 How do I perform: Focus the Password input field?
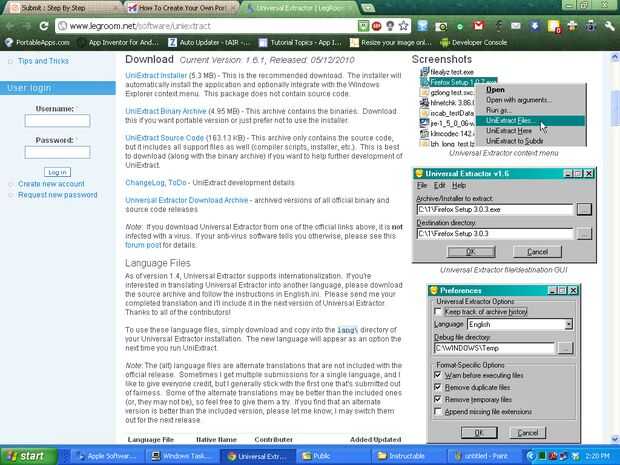[57, 152]
